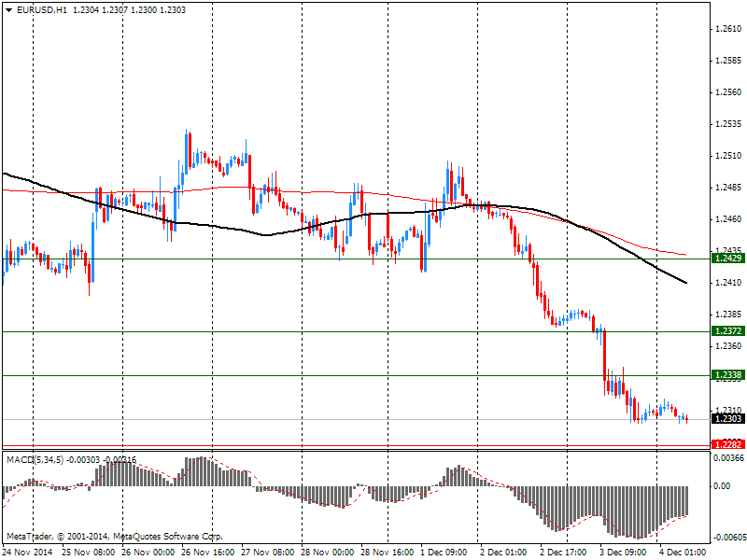
Task: Click the 4 Dec 01:00 time label
Action: (x=683, y=553)
